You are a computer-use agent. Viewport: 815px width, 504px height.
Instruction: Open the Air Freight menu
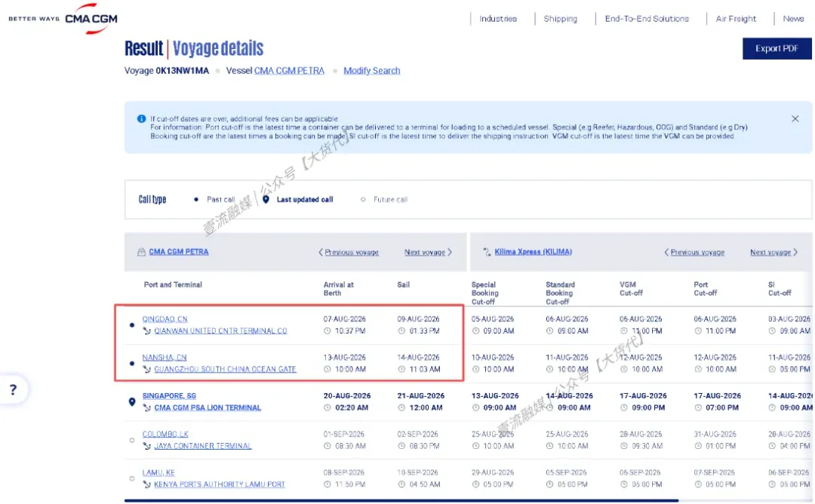click(736, 19)
